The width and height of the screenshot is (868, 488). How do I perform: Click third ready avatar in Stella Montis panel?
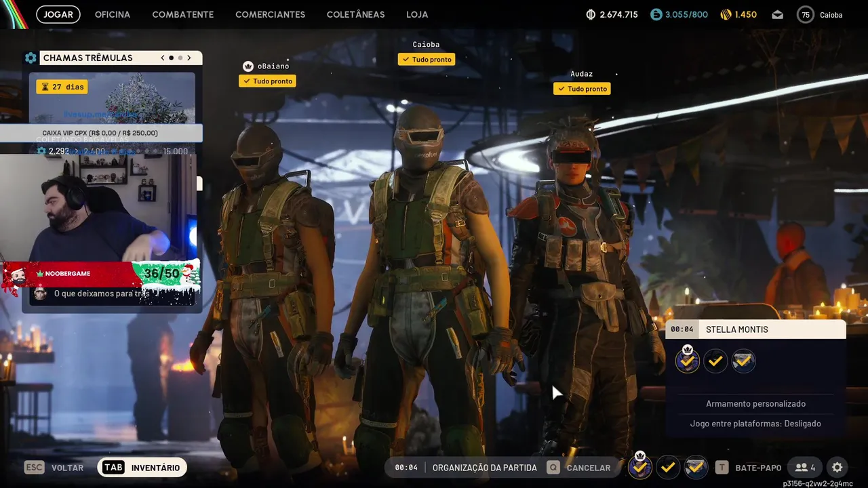tap(743, 361)
